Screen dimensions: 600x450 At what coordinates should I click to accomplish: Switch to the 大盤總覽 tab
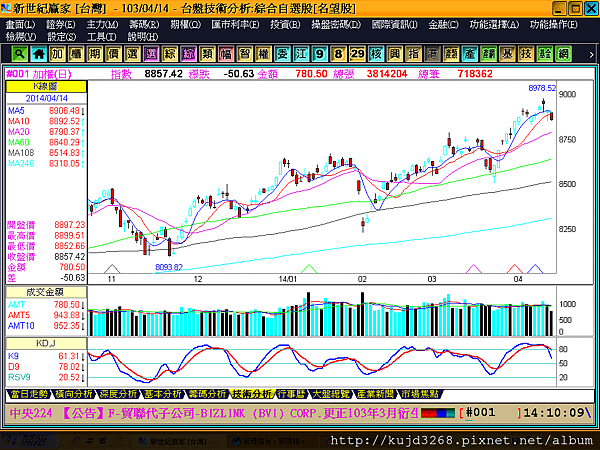(331, 394)
